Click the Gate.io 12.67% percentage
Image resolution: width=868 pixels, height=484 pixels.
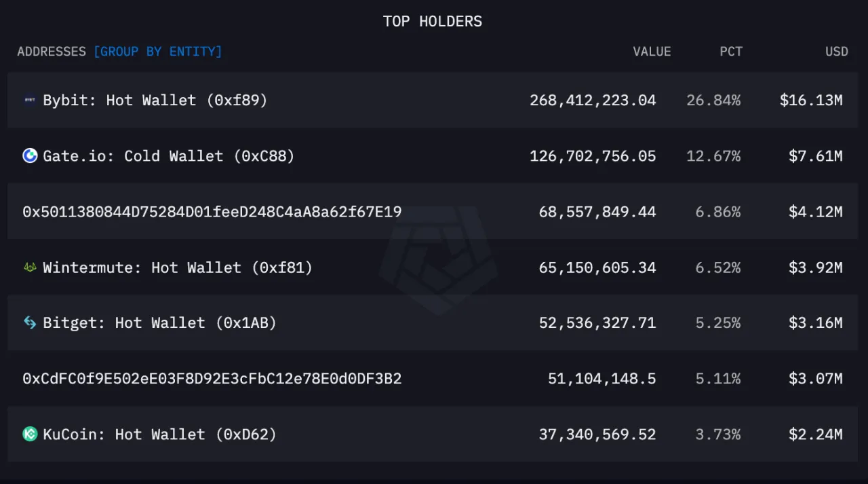pyautogui.click(x=713, y=156)
